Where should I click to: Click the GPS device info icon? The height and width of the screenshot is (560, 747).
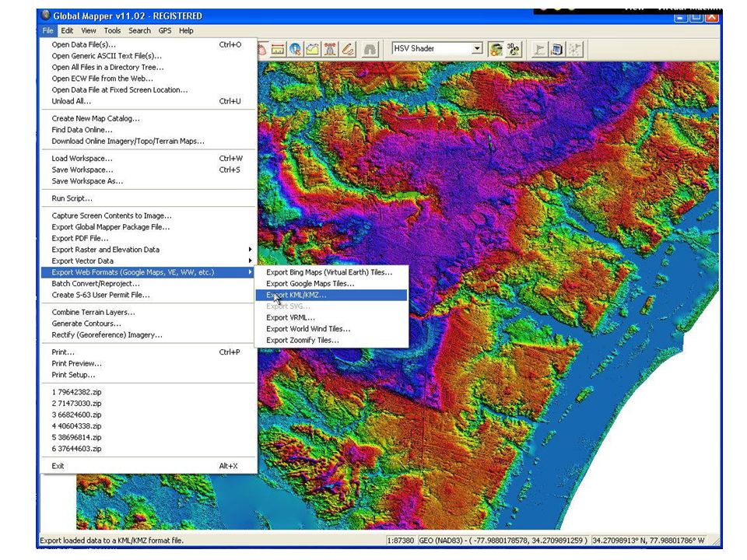tap(557, 48)
